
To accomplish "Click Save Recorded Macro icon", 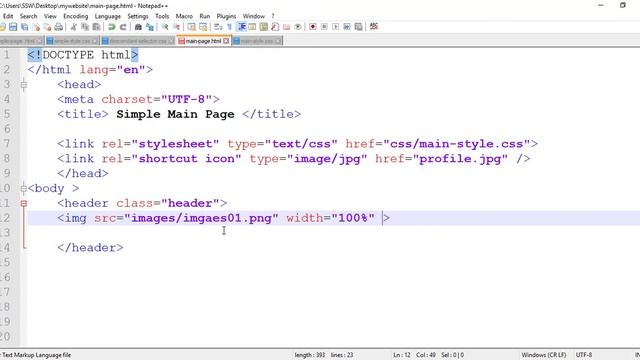I will (358, 27).
